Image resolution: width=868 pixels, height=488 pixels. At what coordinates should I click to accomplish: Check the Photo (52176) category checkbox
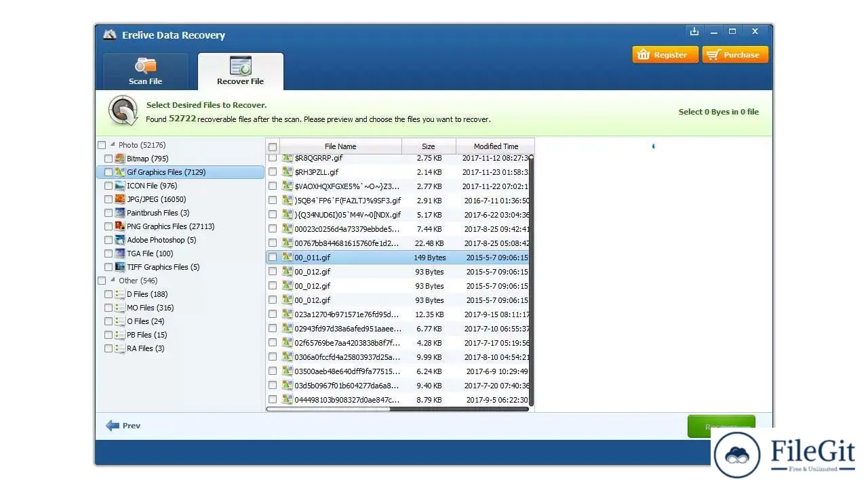pos(102,145)
